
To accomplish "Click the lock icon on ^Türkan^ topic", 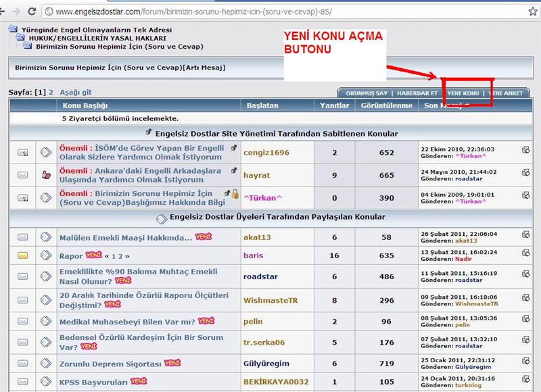I will pos(235,193).
